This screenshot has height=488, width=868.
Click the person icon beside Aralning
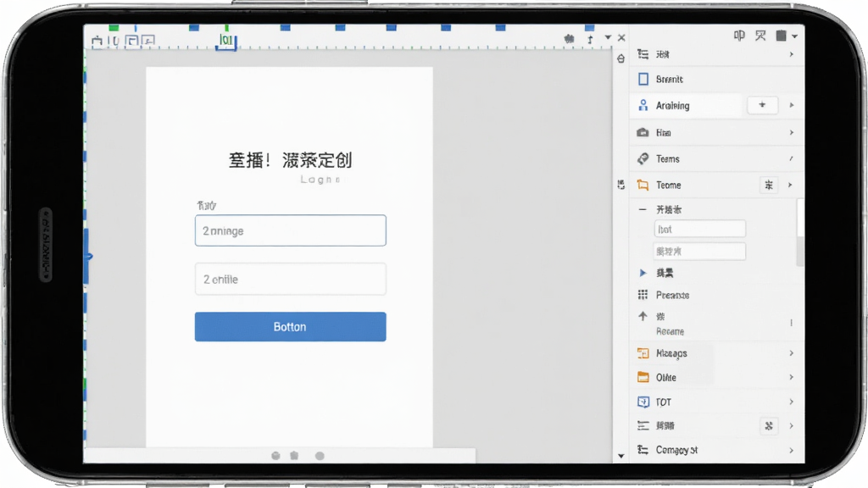coord(643,105)
